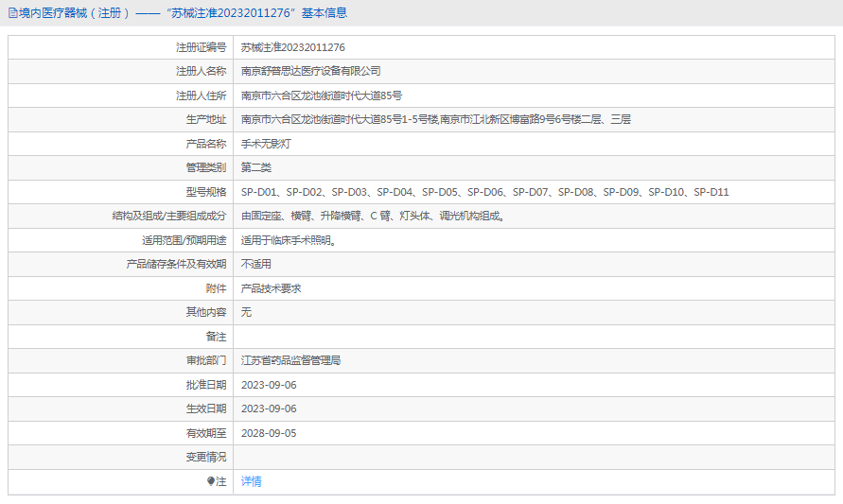The width and height of the screenshot is (843, 504).
Task: Click the 结构及组成/主要组成成分 label
Action: [169, 216]
